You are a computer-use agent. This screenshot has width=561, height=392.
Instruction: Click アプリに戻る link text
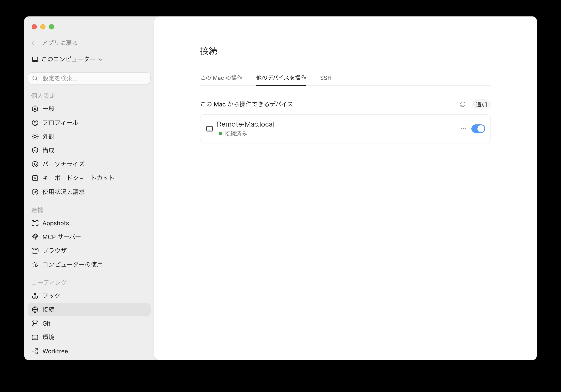(x=60, y=43)
